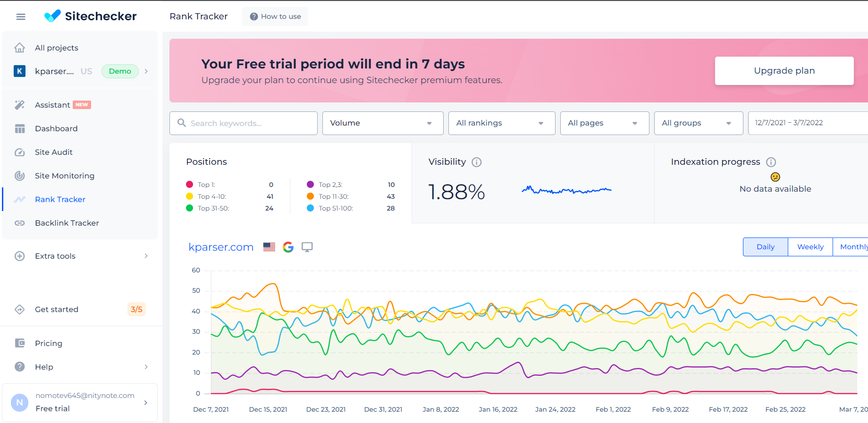Switch chart to Daily view
The image size is (868, 423).
click(x=766, y=247)
